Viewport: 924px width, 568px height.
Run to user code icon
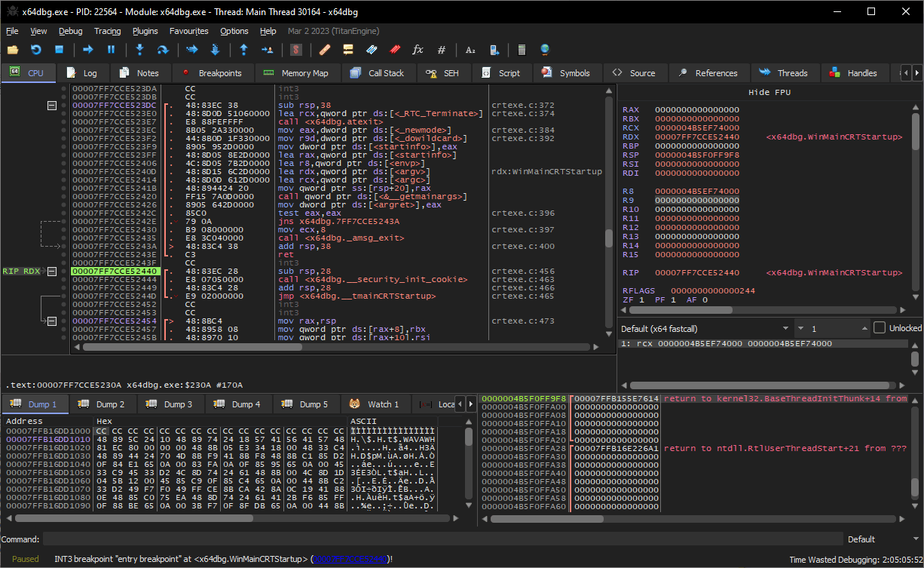(x=268, y=49)
